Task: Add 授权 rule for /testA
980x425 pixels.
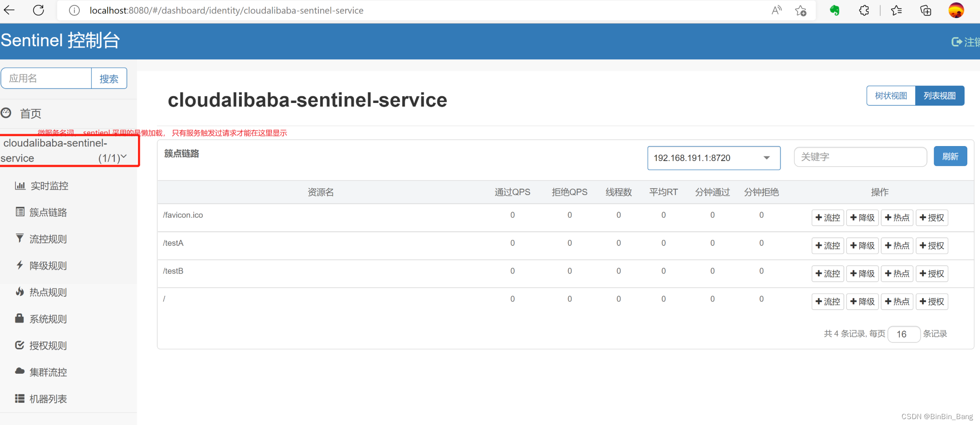Action: 932,246
